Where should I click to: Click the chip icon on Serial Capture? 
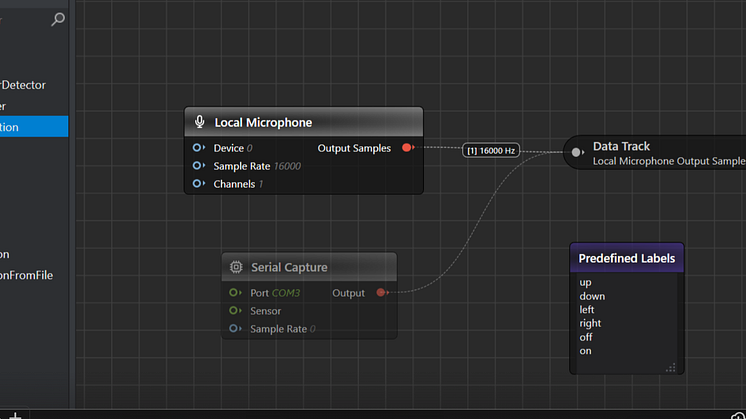(x=236, y=267)
